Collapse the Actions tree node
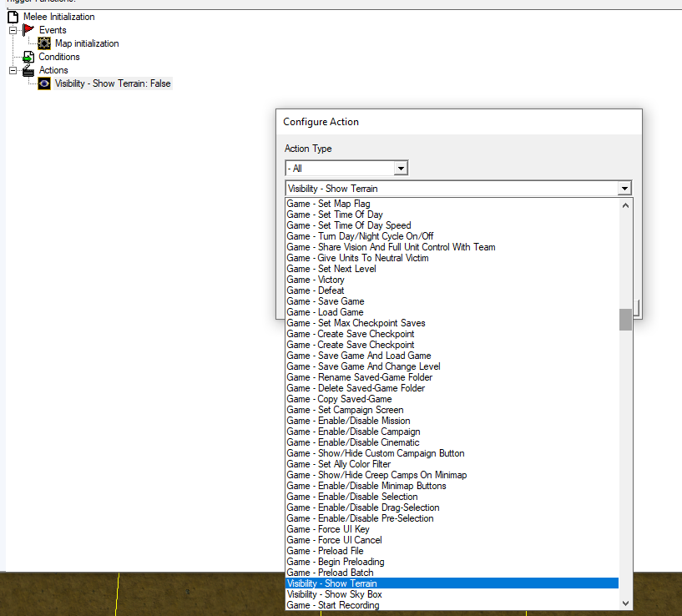The image size is (682, 616). pyautogui.click(x=13, y=70)
